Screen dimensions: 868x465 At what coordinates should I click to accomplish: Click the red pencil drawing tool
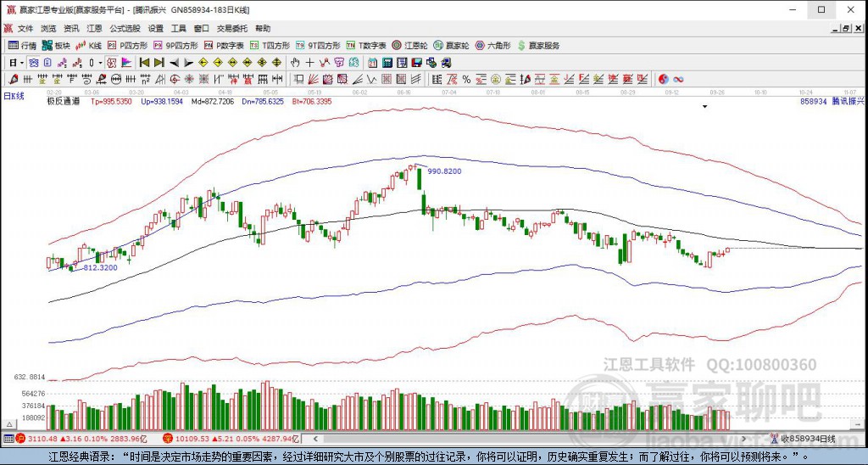(x=14, y=79)
